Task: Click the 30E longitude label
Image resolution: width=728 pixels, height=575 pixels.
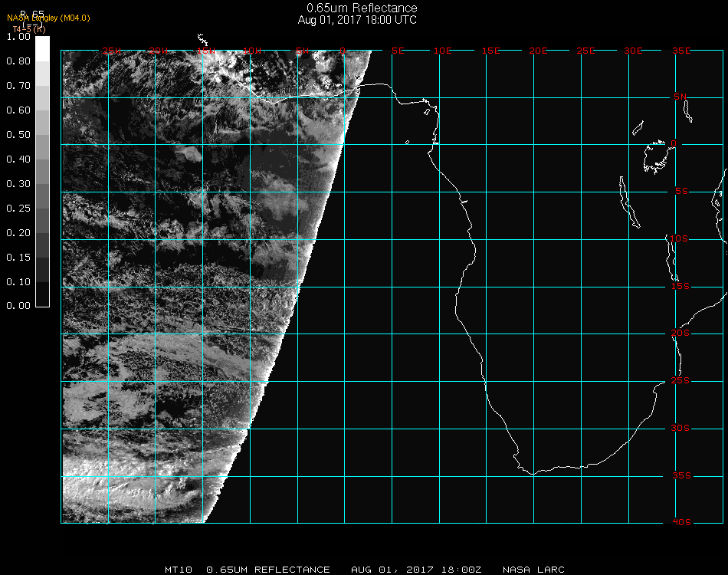Action: (633, 51)
